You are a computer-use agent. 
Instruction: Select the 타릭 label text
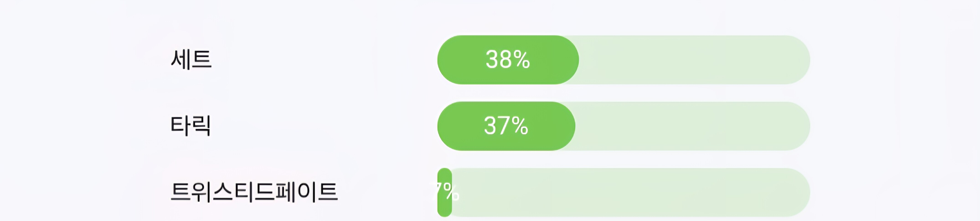190,126
